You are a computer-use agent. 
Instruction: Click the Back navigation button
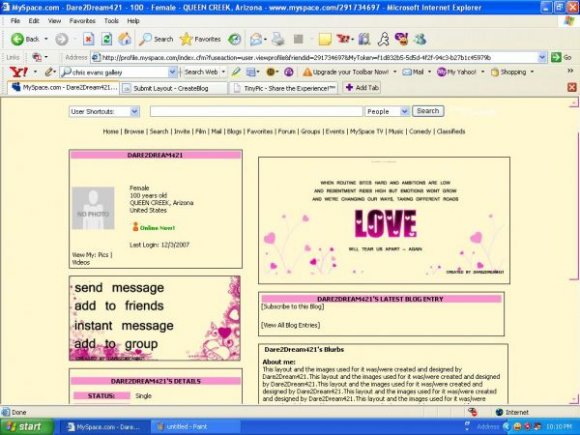[x=25, y=39]
